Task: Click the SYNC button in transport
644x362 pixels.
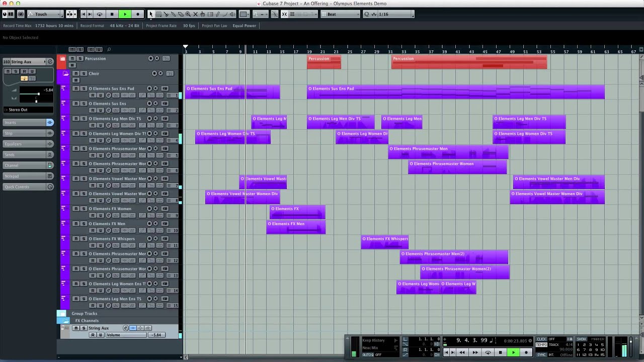Action: (x=541, y=354)
